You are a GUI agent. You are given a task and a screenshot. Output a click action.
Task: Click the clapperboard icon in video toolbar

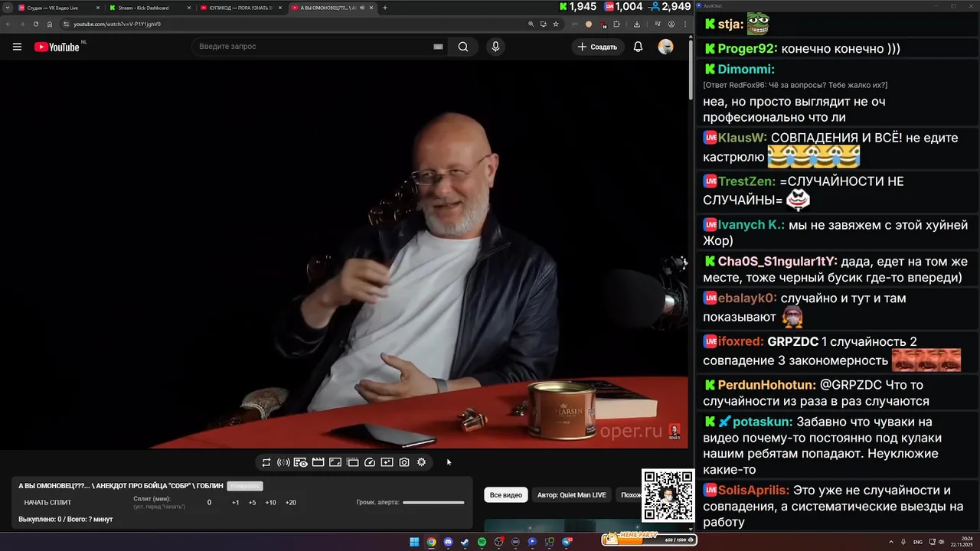point(318,462)
